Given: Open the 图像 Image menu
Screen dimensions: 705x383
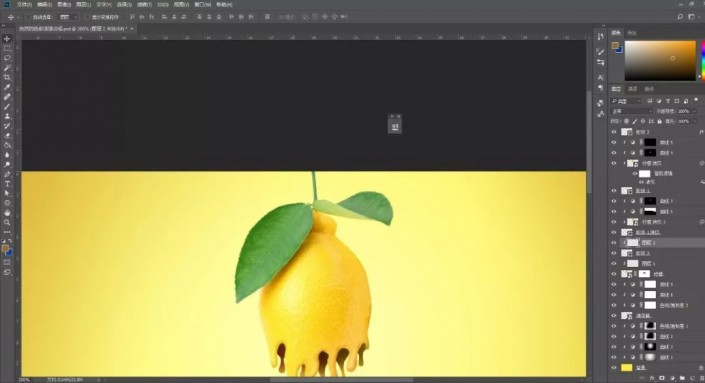Looking at the screenshot, I should click(x=64, y=4).
